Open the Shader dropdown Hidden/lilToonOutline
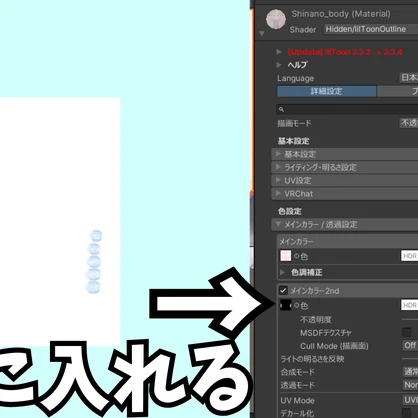 coord(371,29)
